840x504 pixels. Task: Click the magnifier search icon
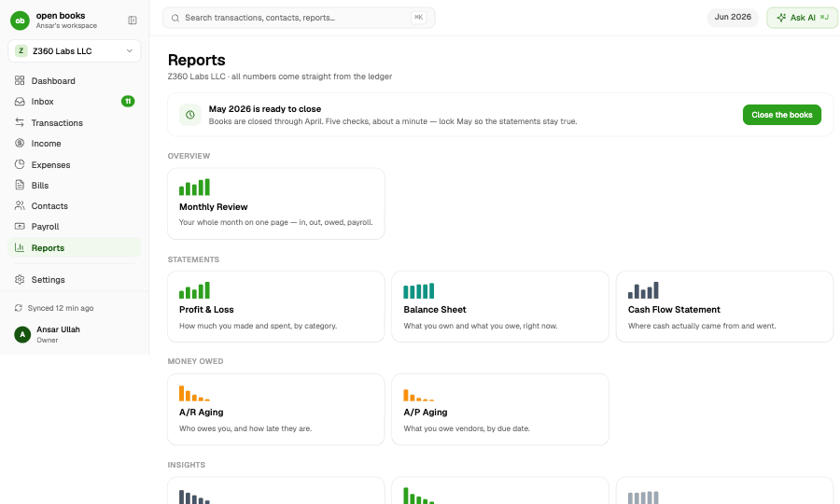[175, 18]
